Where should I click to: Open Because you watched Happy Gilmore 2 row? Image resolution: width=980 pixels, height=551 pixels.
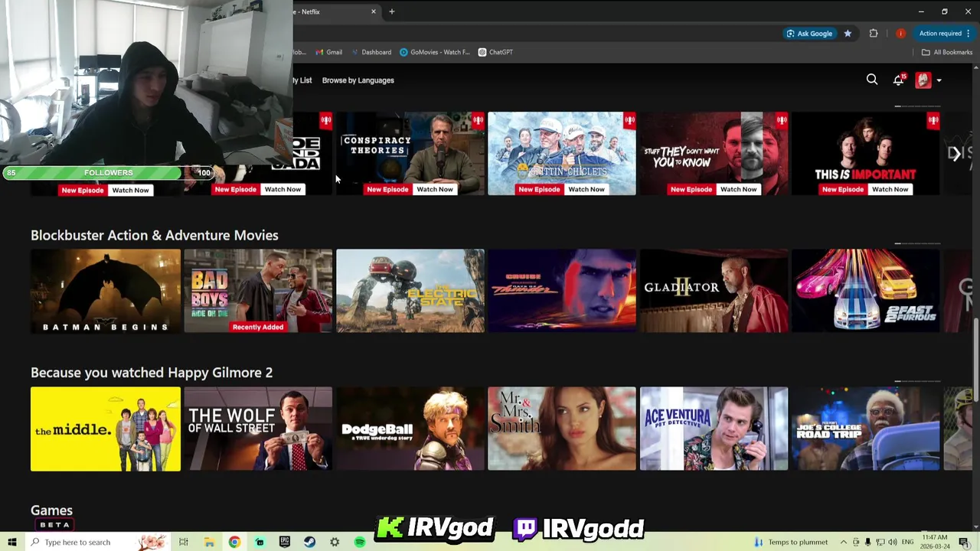(x=152, y=373)
